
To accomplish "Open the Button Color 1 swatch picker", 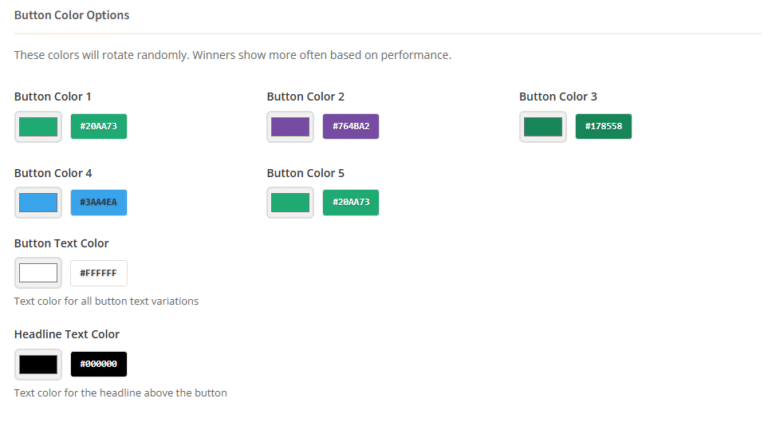I will point(38,127).
